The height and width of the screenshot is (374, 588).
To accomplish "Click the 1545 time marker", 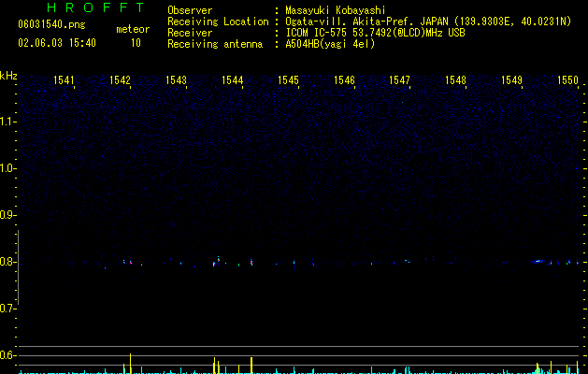I will [288, 79].
